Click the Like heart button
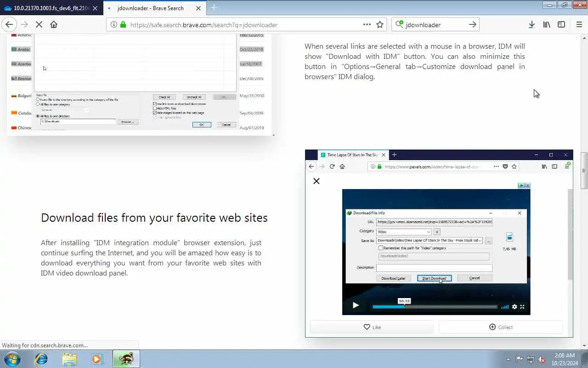Screen dimensions: 588x368 pyautogui.click(x=372, y=327)
